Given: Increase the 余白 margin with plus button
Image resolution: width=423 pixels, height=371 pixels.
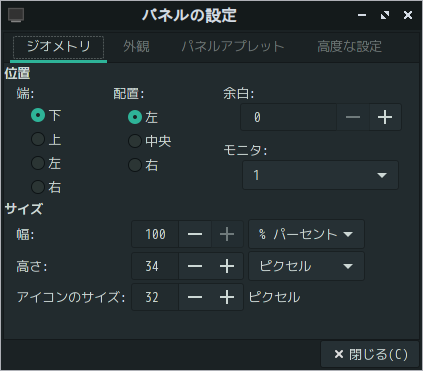Looking at the screenshot, I should (385, 117).
